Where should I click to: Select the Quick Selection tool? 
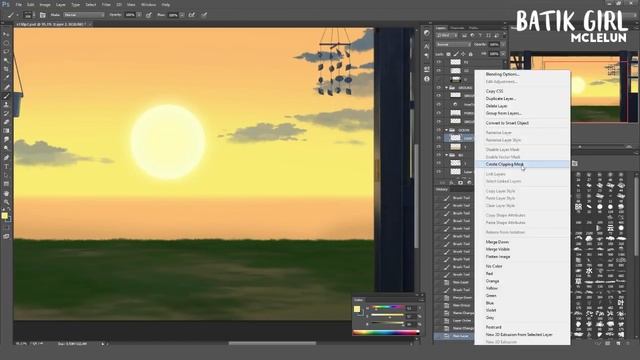(6, 60)
